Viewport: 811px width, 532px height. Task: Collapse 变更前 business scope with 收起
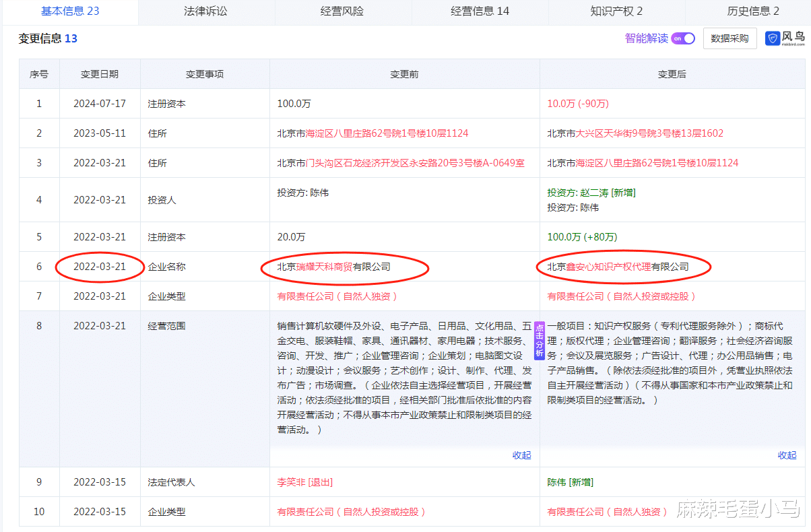[521, 455]
